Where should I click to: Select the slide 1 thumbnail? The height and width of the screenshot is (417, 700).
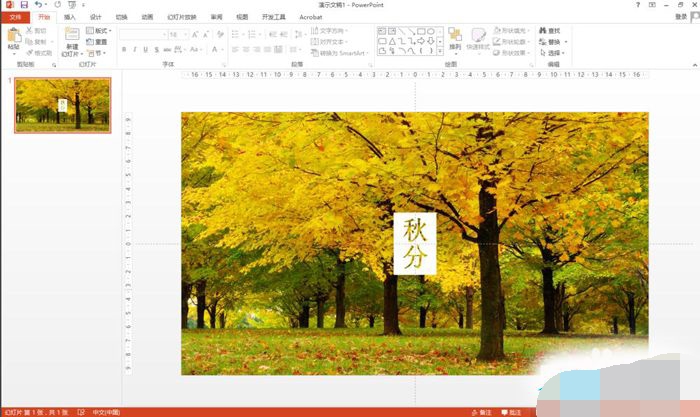[x=63, y=106]
